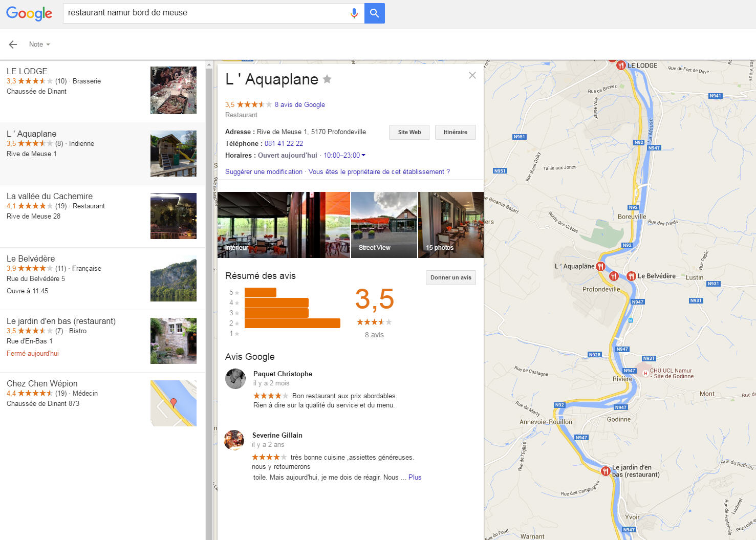Call phone number 081 41 22 22
The height and width of the screenshot is (540, 756).
pyautogui.click(x=284, y=143)
